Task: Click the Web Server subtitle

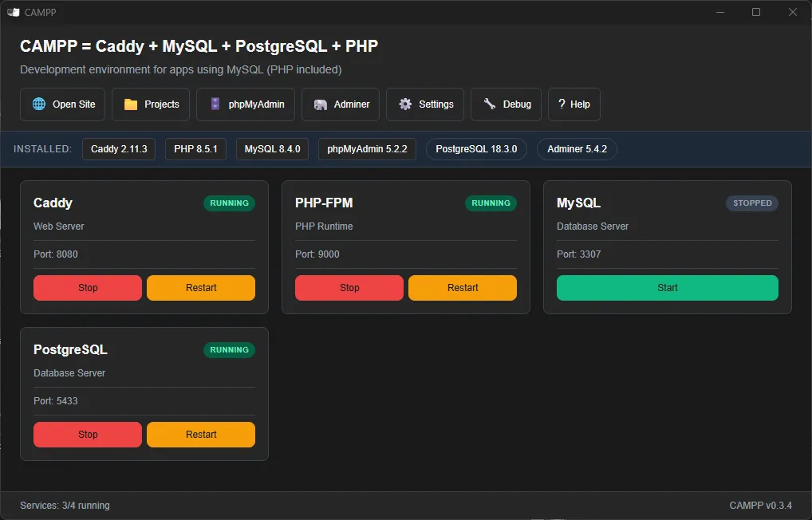Action: pyautogui.click(x=58, y=227)
